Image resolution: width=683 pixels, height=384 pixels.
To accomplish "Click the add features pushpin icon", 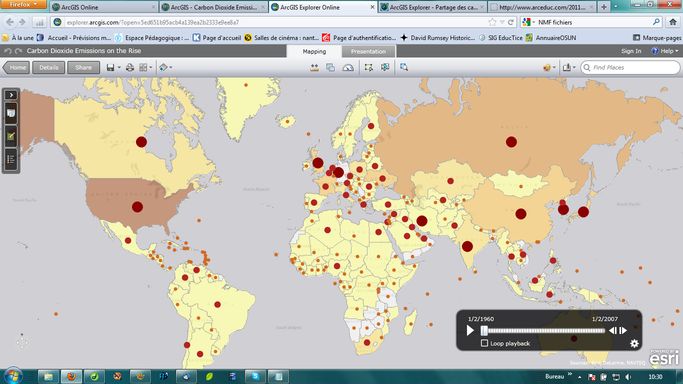I will click(163, 67).
